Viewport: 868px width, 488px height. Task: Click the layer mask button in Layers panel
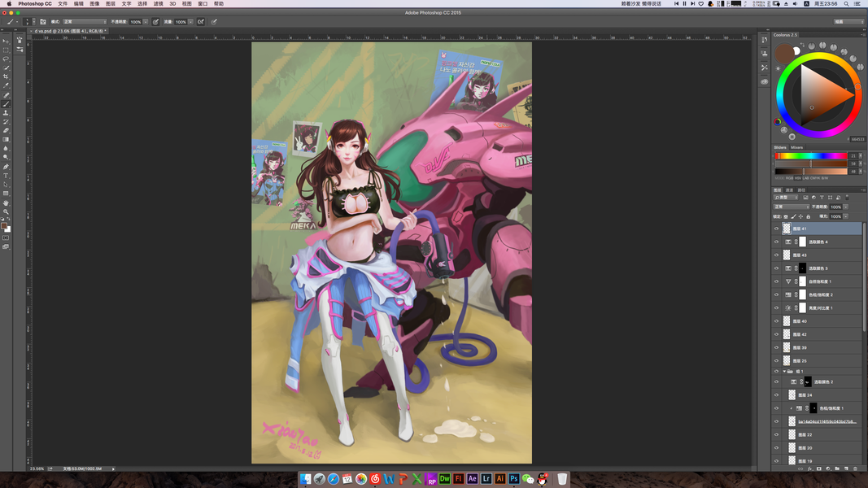(818, 468)
